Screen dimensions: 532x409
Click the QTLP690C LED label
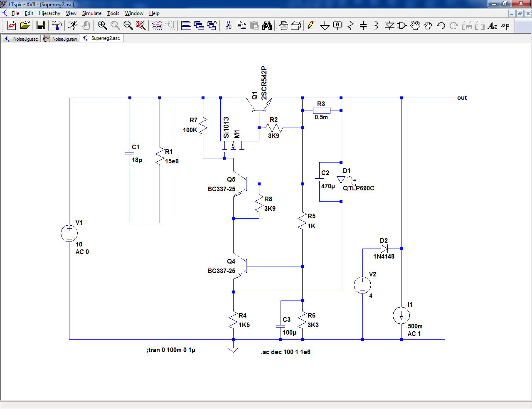(358, 188)
